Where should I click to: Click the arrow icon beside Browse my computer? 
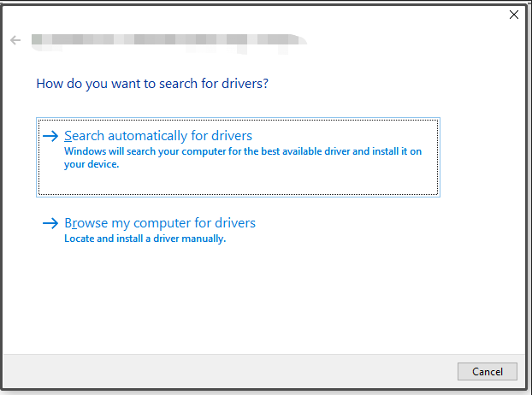click(50, 223)
